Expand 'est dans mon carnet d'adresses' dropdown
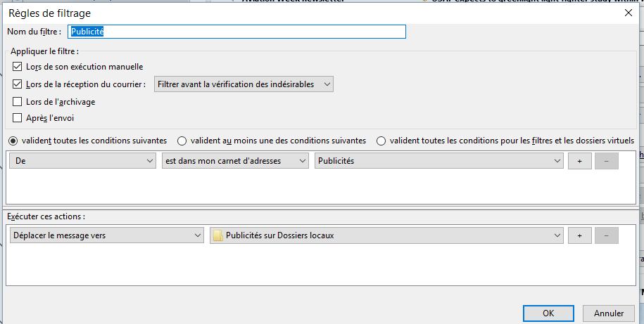The height and width of the screenshot is (324, 644). click(x=235, y=161)
